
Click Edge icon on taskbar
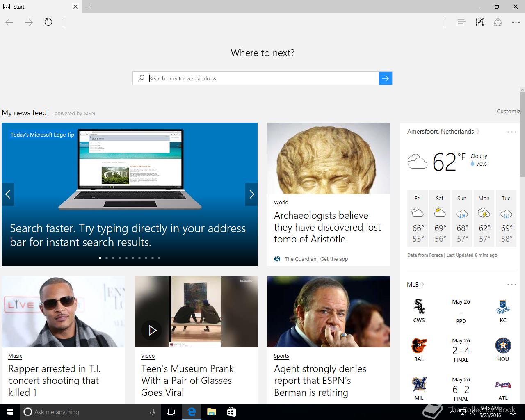click(192, 412)
